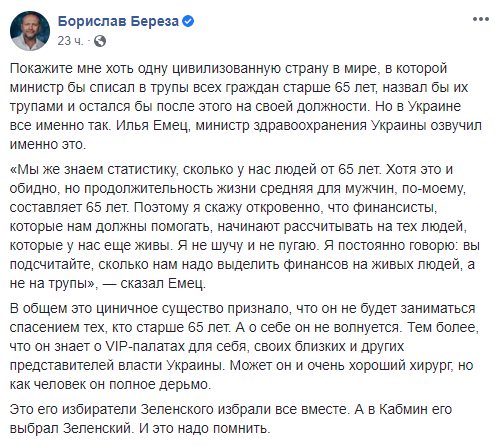Click the first paragraph starting 'Покажите мне'
The height and width of the screenshot is (446, 497).
246,106
